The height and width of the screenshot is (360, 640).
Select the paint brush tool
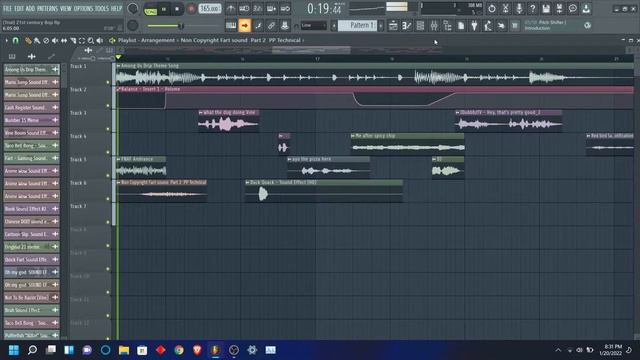(37, 40)
